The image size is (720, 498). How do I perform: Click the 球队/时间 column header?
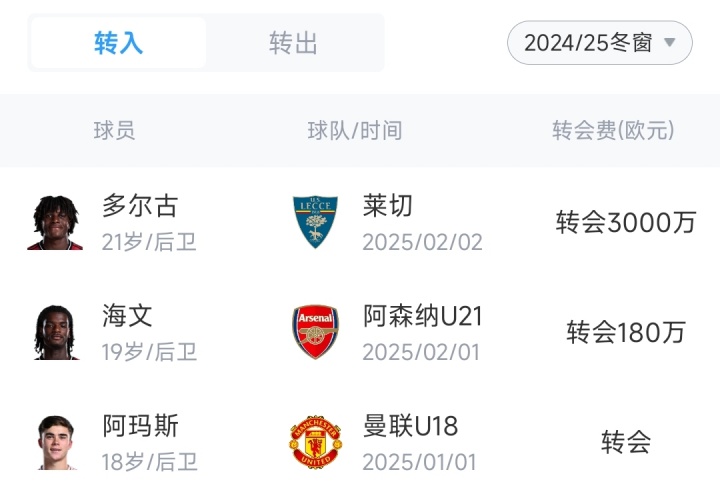355,130
